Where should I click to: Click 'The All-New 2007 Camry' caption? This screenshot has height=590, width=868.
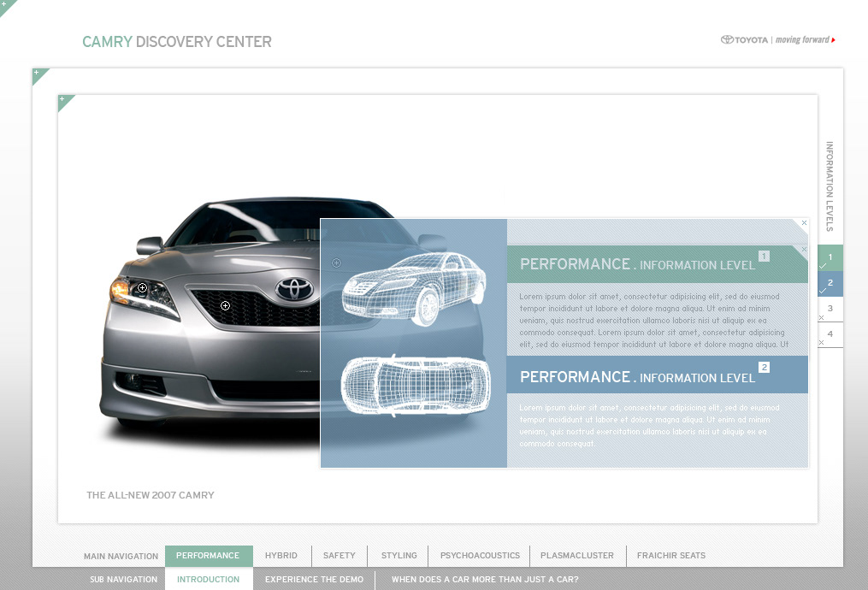[x=150, y=495]
